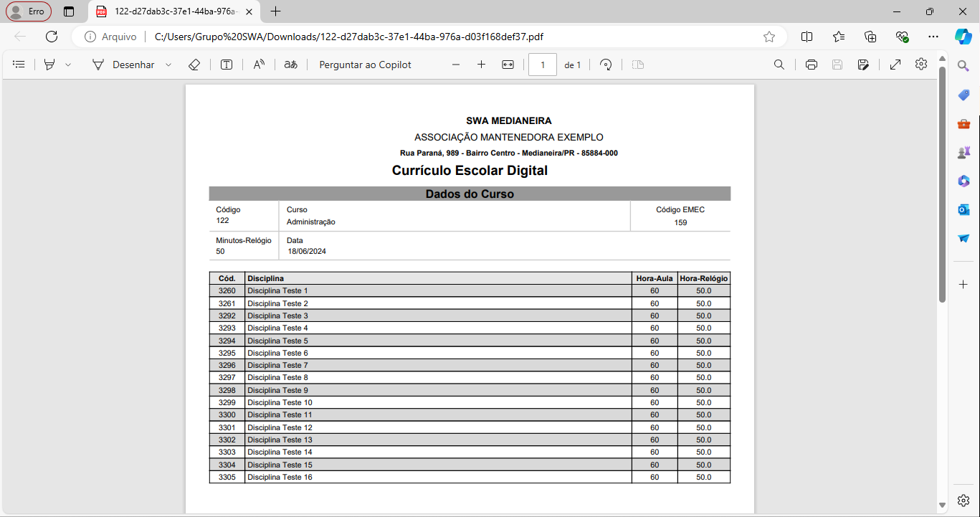This screenshot has height=517, width=980.
Task: Toggle split screen view
Action: 807,37
